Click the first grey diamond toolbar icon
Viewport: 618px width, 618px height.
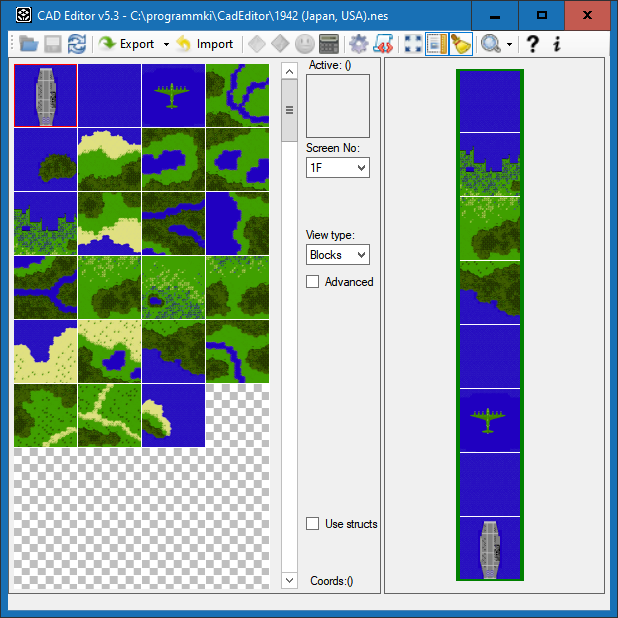point(257,44)
